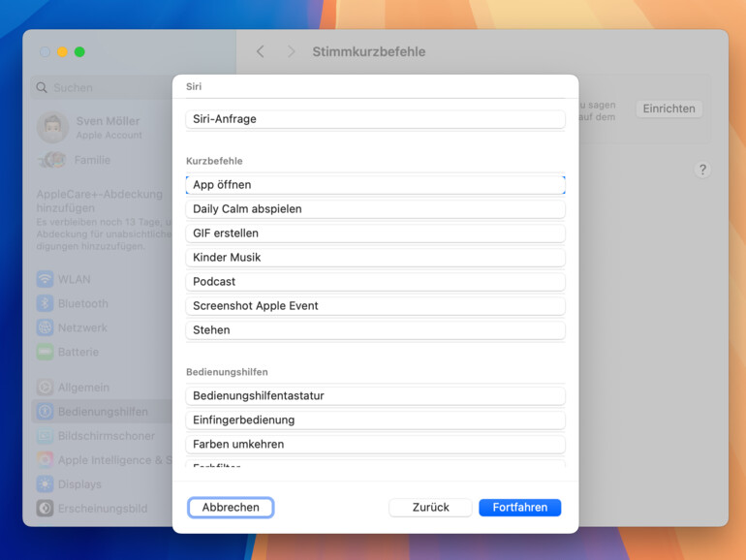
Task: Click AppleCare+-Abdeckung hinzufügen text
Action: 100,201
